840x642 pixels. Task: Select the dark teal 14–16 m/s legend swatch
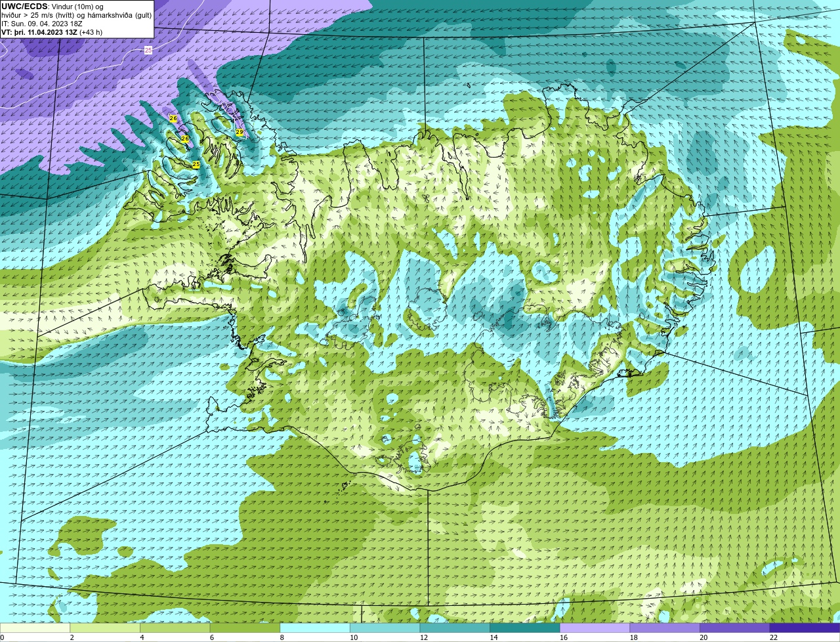click(525, 628)
